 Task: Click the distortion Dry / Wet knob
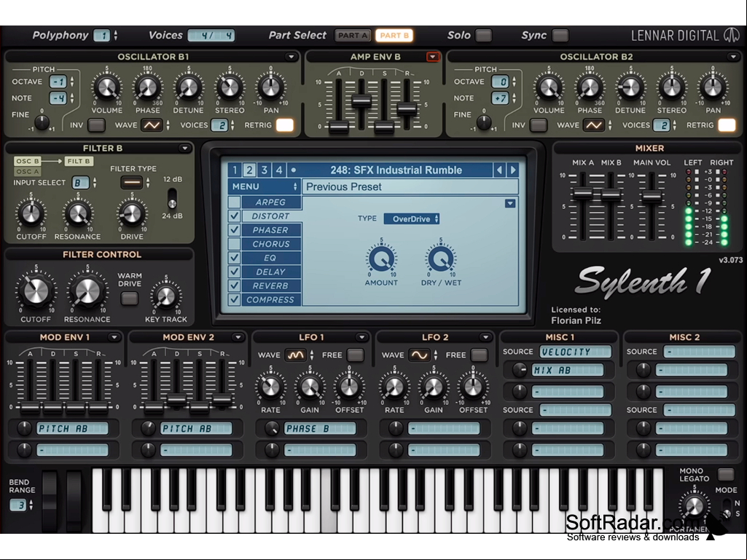[x=441, y=259]
